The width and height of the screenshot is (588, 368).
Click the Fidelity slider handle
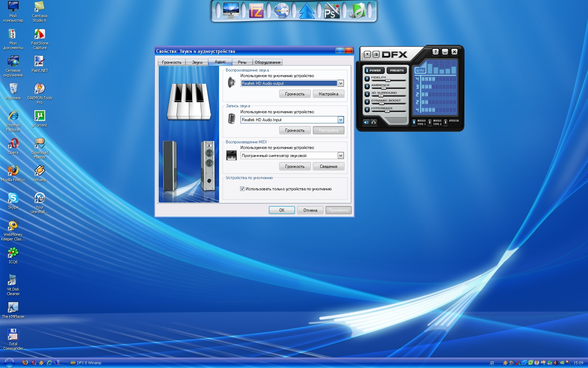(x=388, y=81)
